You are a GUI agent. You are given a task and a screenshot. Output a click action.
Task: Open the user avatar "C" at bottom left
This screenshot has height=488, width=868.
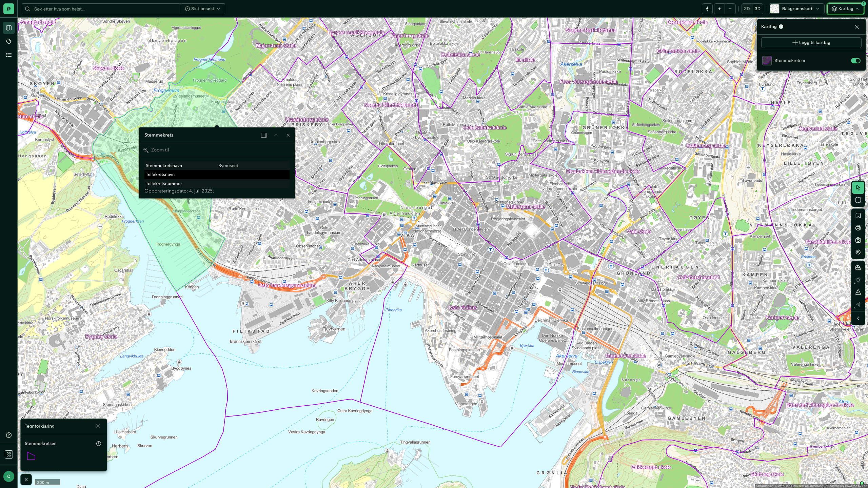click(9, 476)
